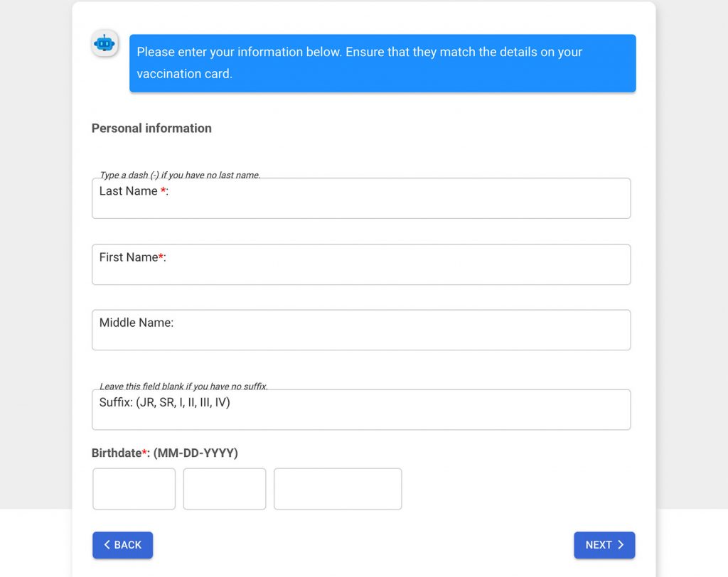Screen dimensions: 728x577
Task: Focus the First Name input field
Action: pos(361,264)
